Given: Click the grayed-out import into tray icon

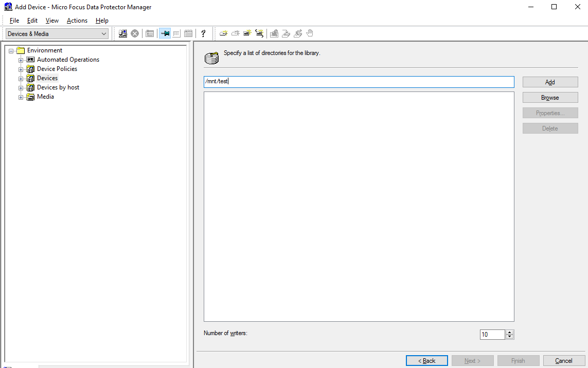Looking at the screenshot, I should (286, 33).
